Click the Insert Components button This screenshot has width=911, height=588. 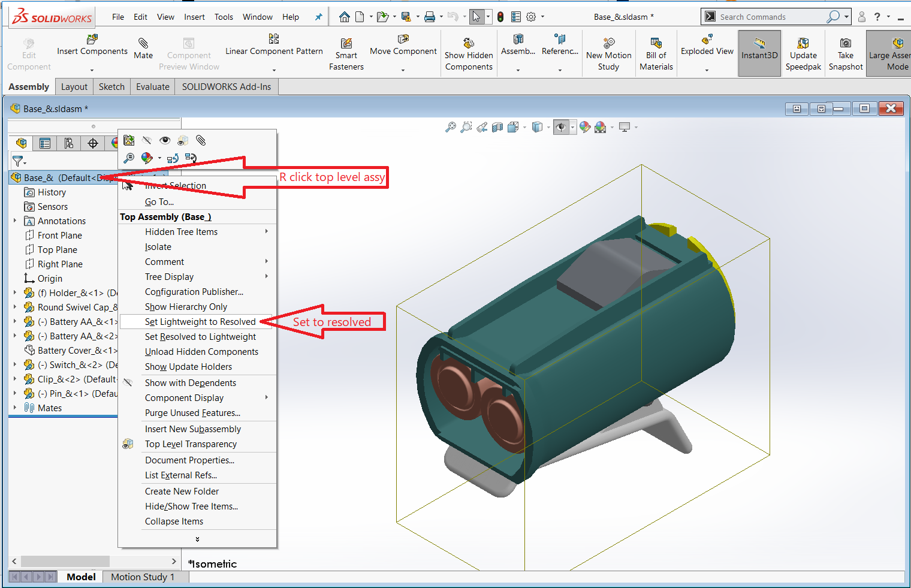coord(92,46)
